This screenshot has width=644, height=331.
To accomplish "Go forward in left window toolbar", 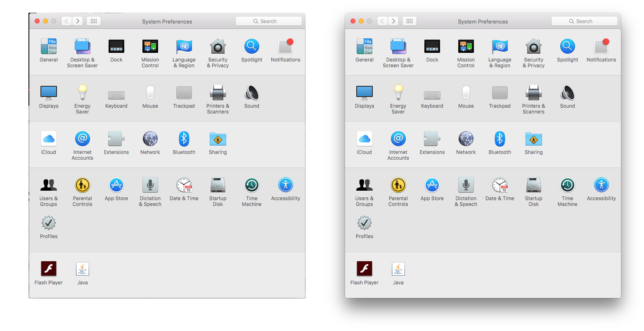I will 78,21.
